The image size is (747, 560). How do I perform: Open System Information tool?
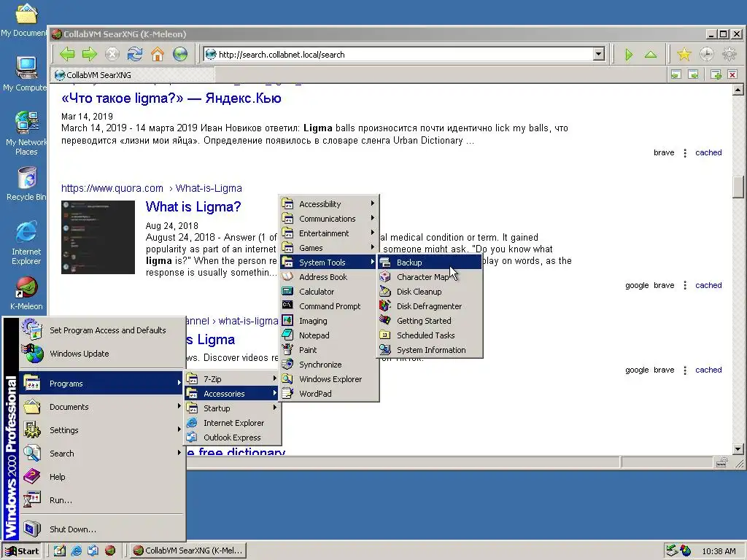point(430,350)
